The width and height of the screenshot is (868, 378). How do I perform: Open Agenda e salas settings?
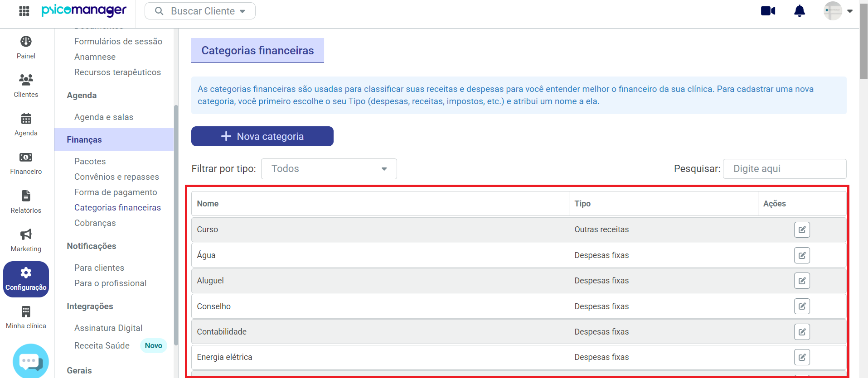point(104,117)
